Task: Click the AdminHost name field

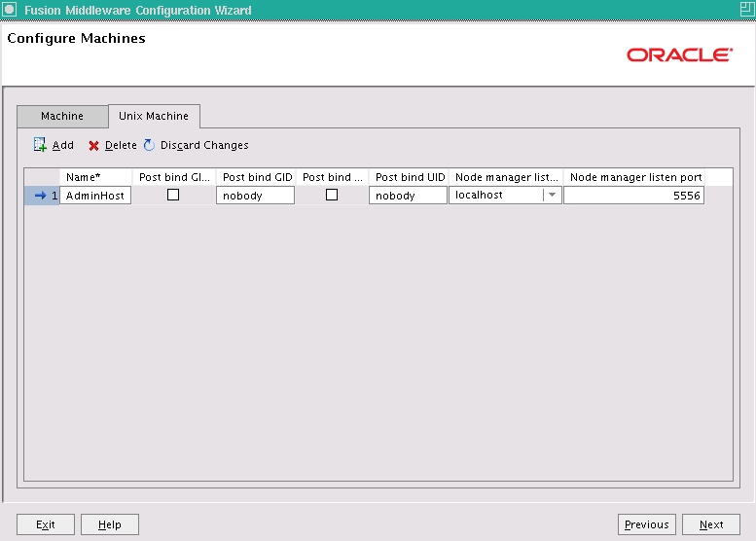Action: 95,196
